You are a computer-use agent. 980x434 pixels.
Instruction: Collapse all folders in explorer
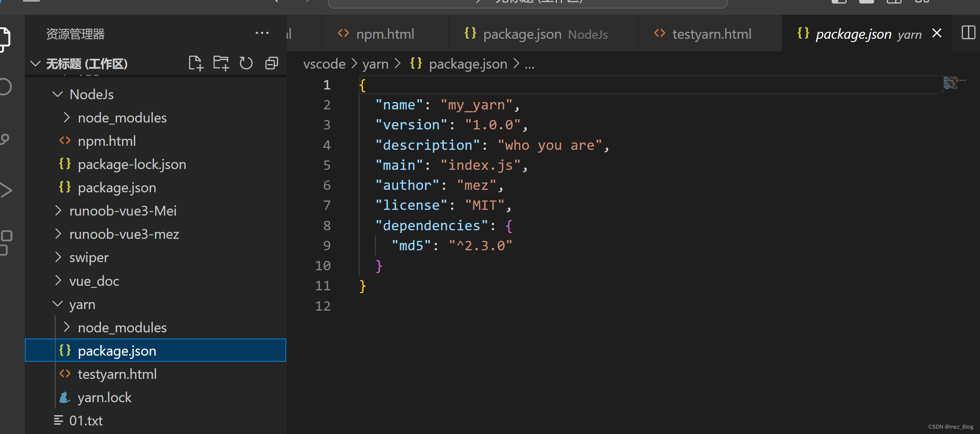pyautogui.click(x=272, y=63)
